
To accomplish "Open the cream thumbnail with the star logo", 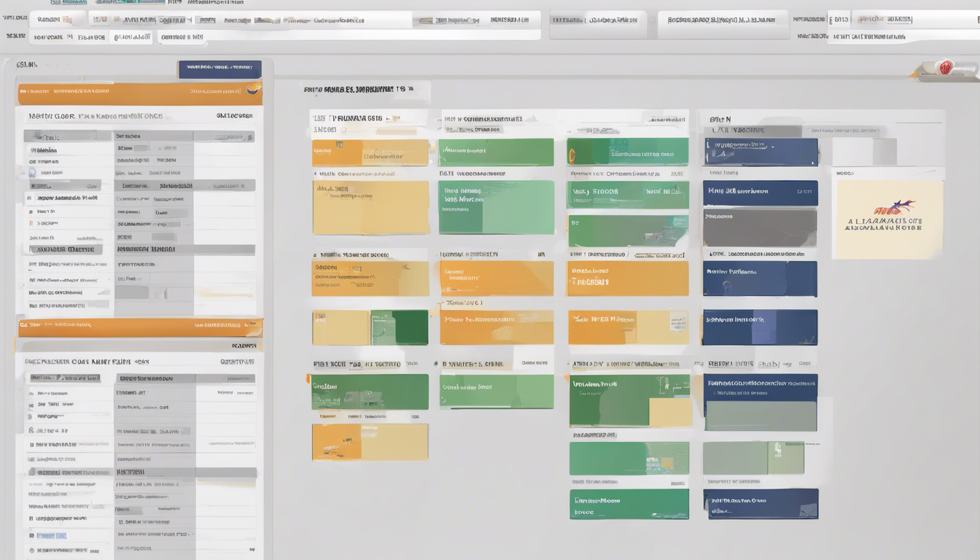I will [x=889, y=219].
